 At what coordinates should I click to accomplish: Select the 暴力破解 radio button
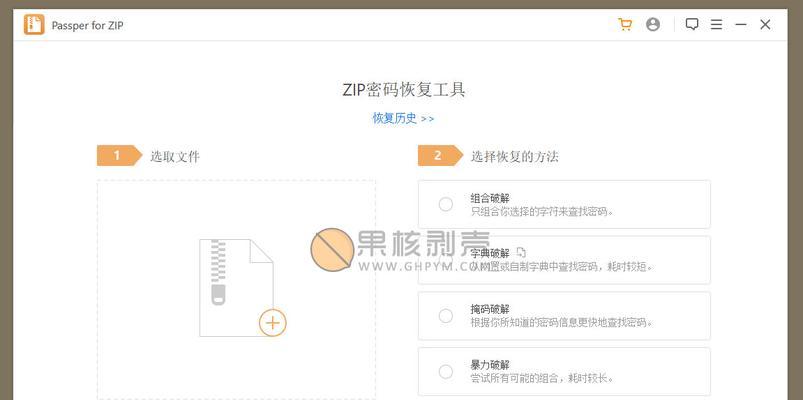[x=446, y=372]
